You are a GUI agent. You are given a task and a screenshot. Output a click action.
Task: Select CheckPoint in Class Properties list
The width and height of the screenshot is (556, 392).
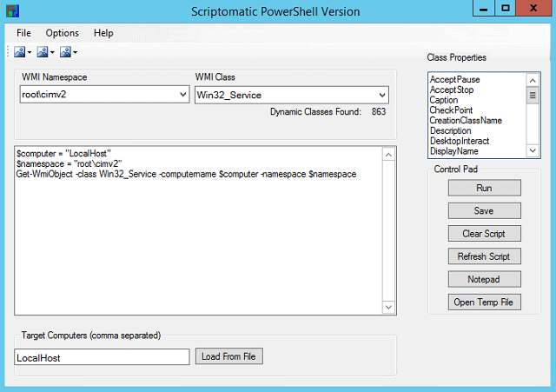click(451, 110)
